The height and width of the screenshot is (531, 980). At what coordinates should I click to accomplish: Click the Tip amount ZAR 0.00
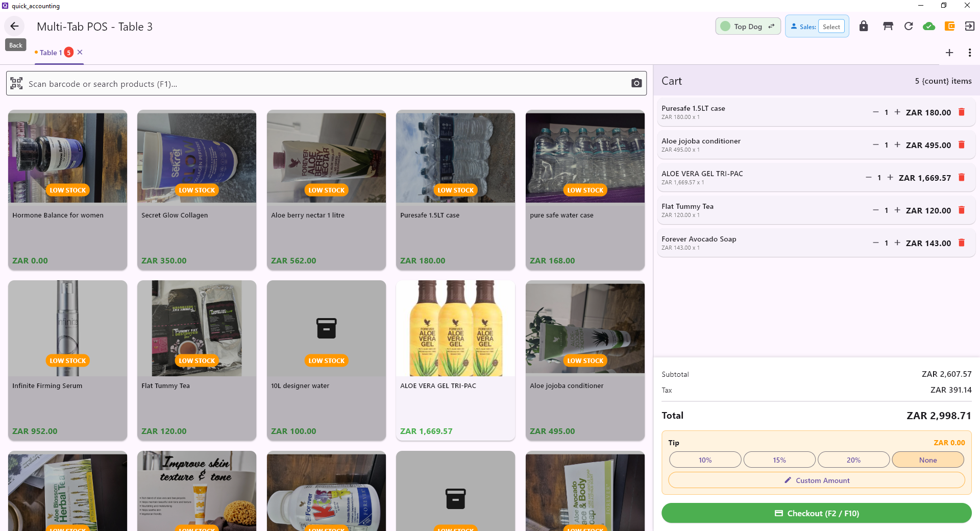(949, 442)
